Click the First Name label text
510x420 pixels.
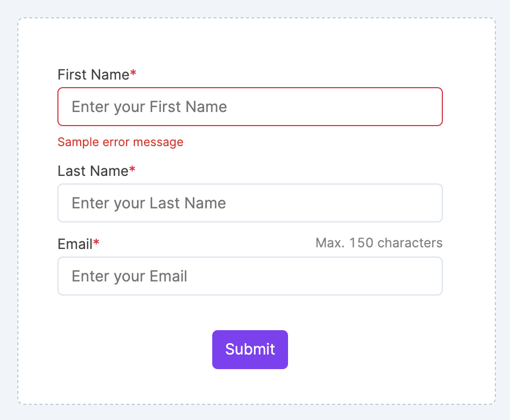93,75
